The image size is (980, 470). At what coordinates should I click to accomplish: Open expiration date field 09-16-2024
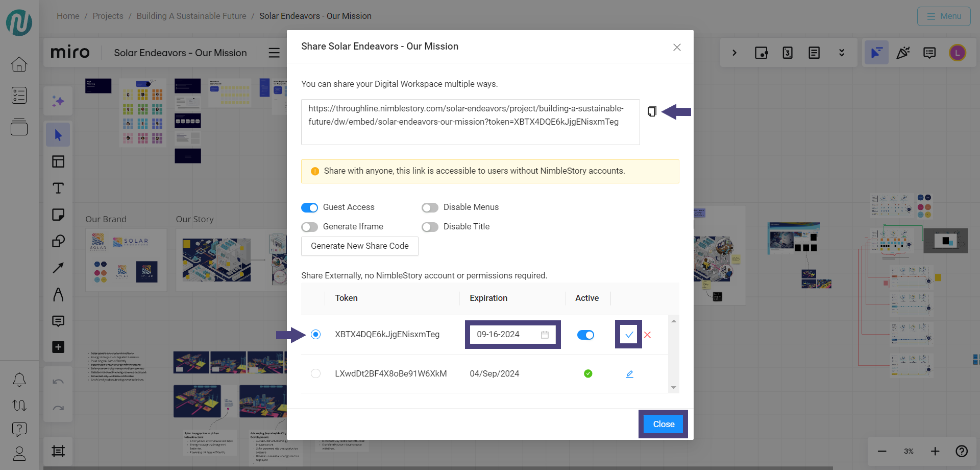[512, 335]
